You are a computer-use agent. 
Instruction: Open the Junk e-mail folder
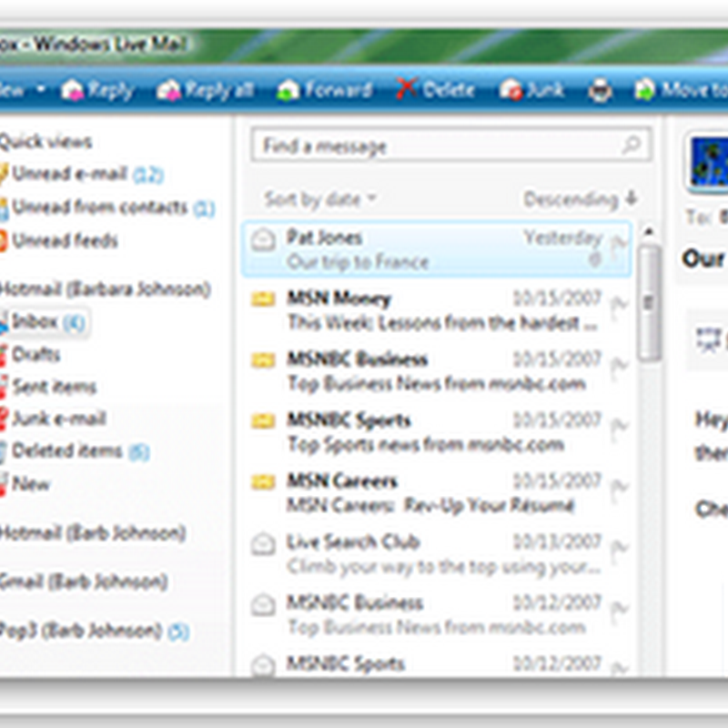point(54,419)
